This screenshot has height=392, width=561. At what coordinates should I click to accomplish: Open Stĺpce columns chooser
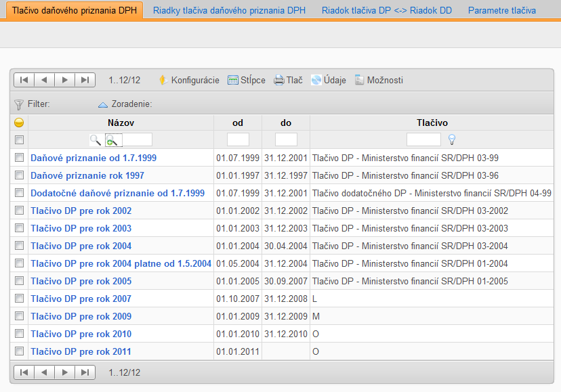[247, 80]
